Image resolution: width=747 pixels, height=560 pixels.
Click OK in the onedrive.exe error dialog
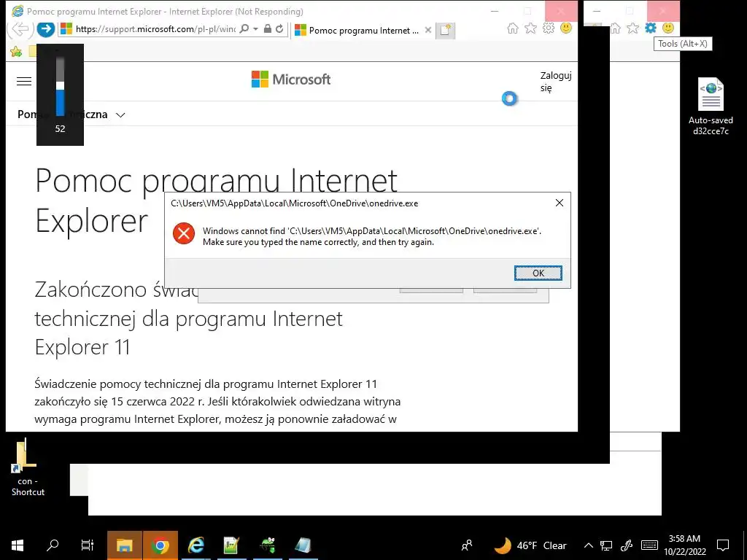click(x=538, y=273)
